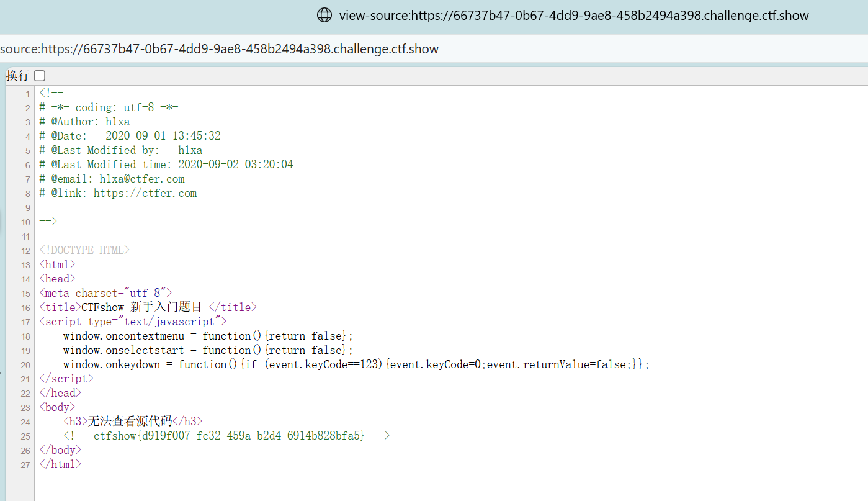868x501 pixels.
Task: Click the opening <body> tag
Action: pos(57,407)
